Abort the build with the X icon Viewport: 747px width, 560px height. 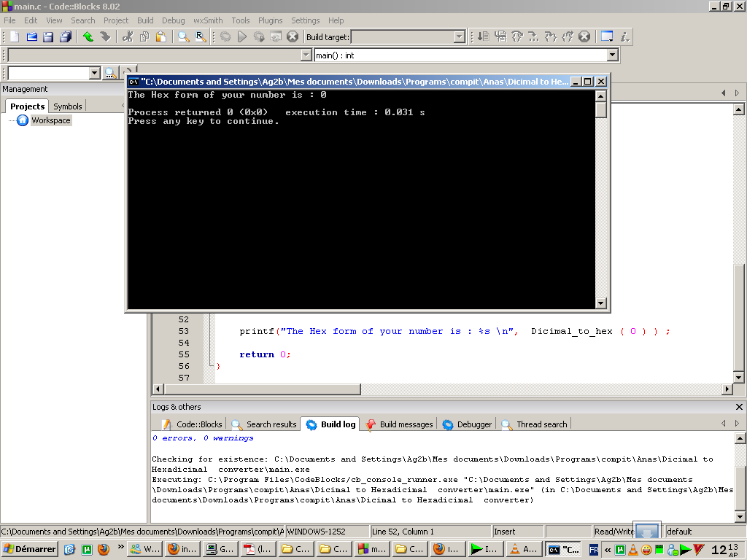(x=293, y=36)
